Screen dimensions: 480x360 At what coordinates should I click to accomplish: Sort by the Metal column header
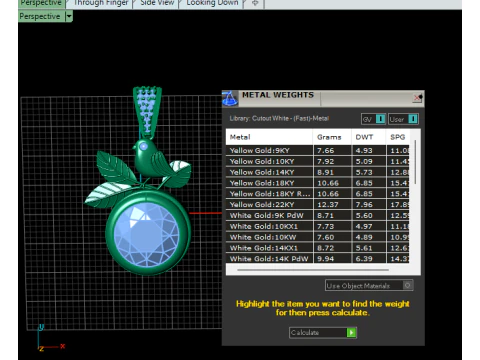click(x=269, y=137)
